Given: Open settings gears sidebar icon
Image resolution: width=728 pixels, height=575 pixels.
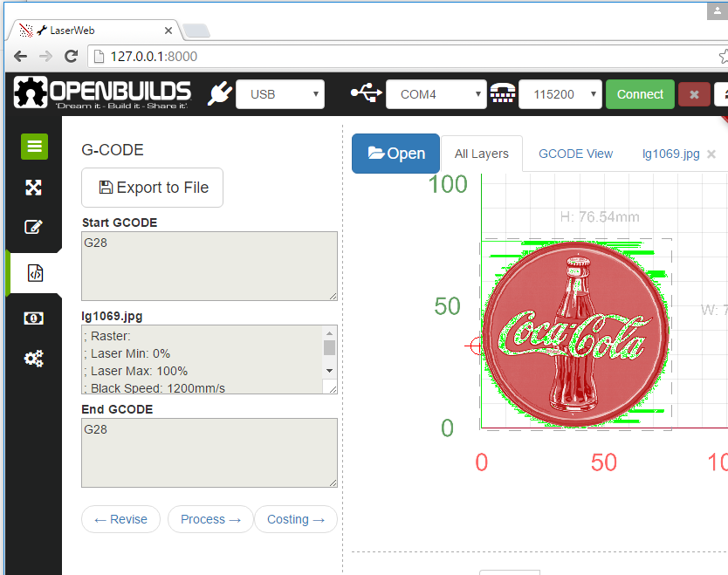Looking at the screenshot, I should coord(34,359).
